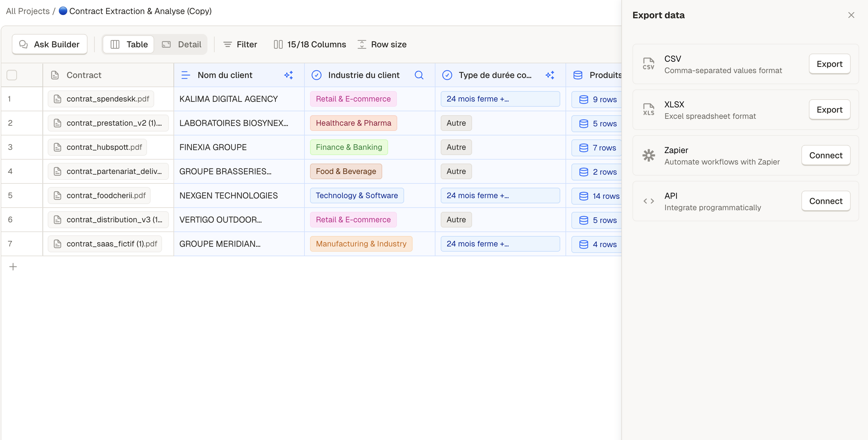Open the Row size options
Image resolution: width=868 pixels, height=440 pixels.
pos(382,44)
